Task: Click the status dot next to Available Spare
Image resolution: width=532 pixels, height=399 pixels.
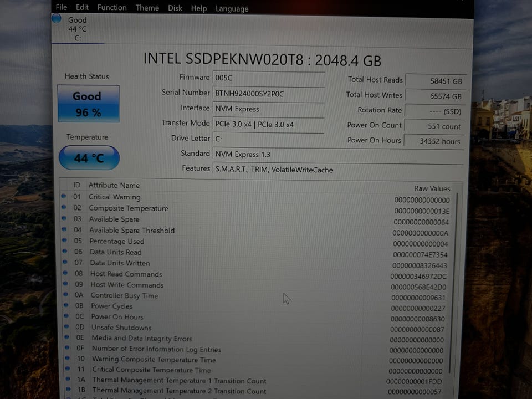Action: click(x=64, y=218)
